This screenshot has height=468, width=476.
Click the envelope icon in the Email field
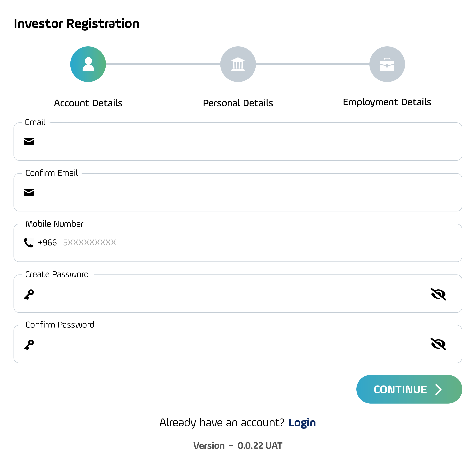tap(29, 141)
